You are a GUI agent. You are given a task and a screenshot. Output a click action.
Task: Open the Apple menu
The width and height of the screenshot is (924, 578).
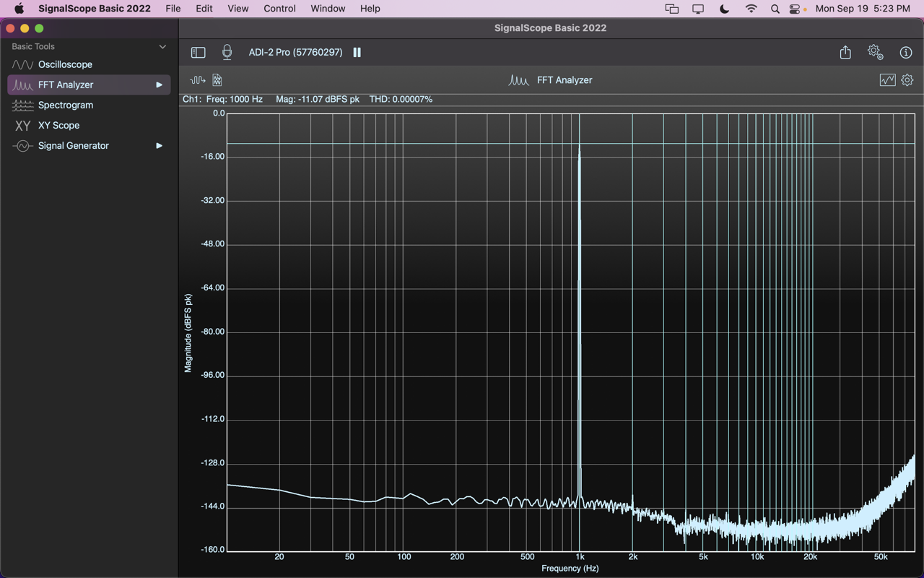(x=19, y=9)
